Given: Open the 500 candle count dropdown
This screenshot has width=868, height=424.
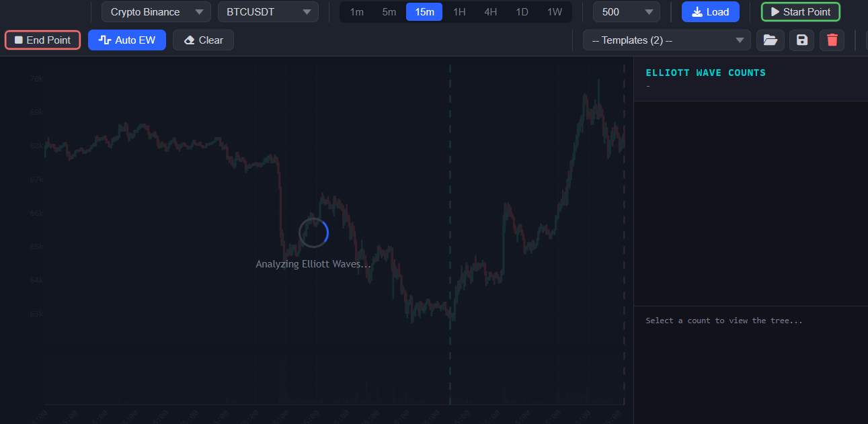Looking at the screenshot, I should click(627, 12).
